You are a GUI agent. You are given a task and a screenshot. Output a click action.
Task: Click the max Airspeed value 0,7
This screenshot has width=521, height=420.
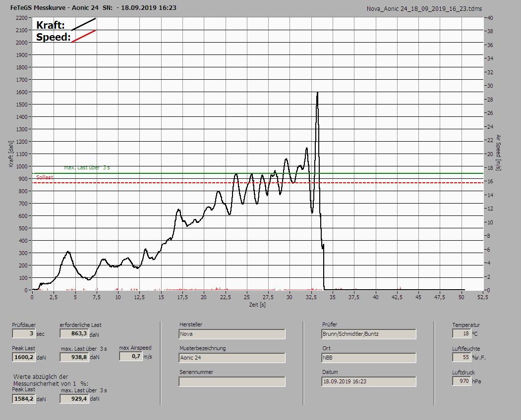point(130,356)
